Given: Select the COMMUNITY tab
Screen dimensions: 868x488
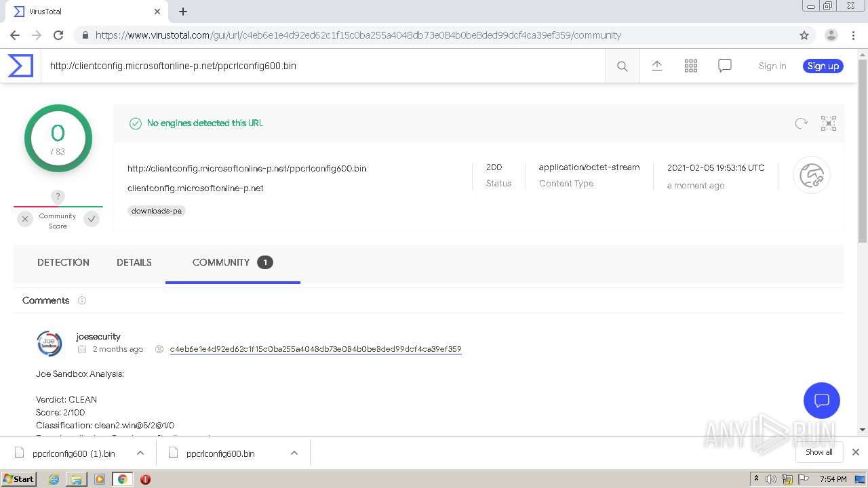Looking at the screenshot, I should pos(233,262).
